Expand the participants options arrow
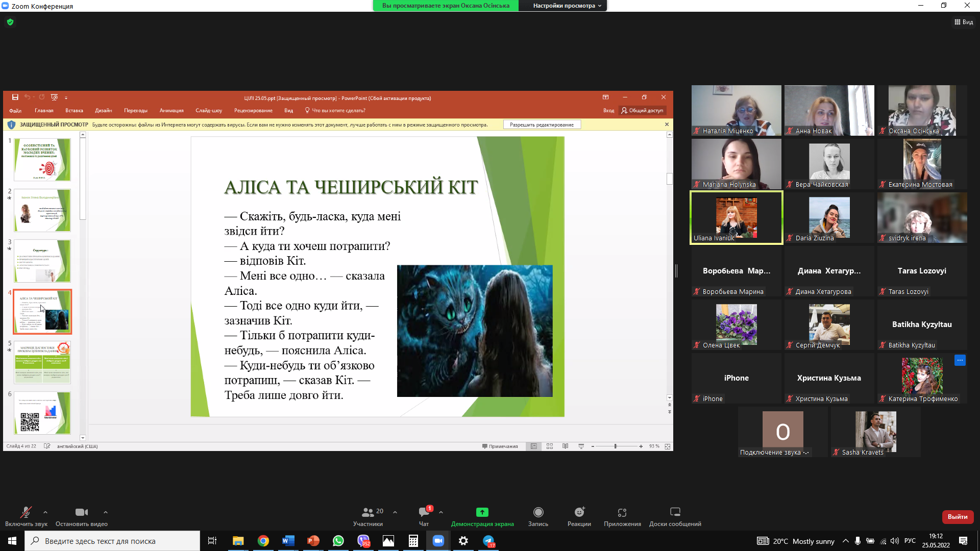The image size is (980, 551). click(x=395, y=512)
